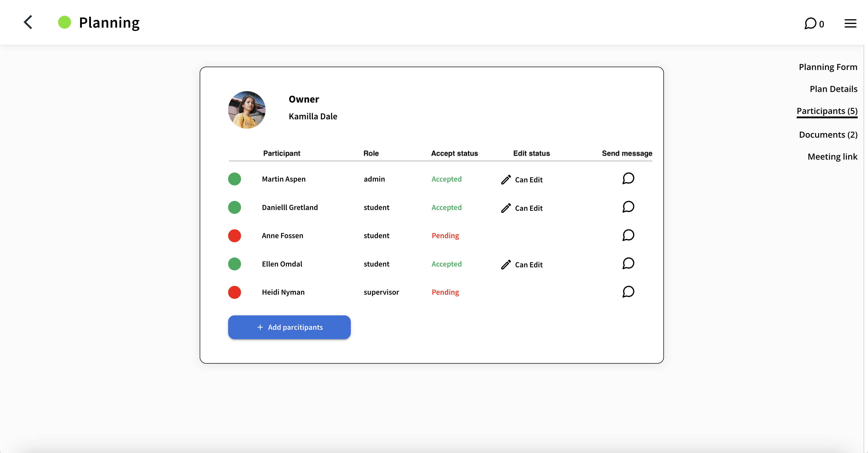Send message to Heidi Nyman
This screenshot has width=868, height=453.
pos(628,292)
